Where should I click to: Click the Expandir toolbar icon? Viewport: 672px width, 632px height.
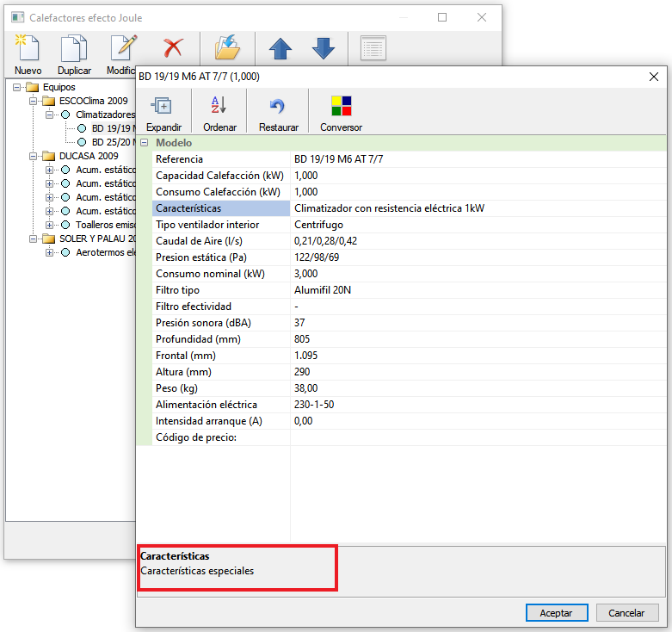click(162, 105)
